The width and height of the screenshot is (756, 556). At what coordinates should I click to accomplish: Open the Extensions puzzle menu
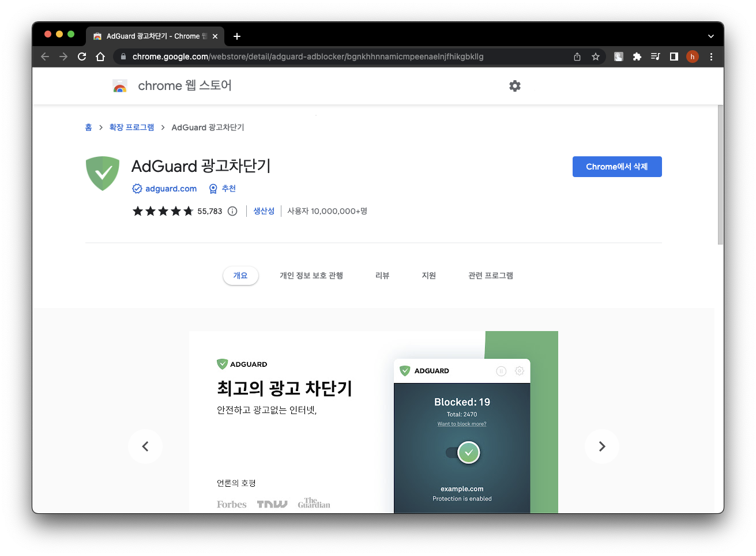pos(637,57)
